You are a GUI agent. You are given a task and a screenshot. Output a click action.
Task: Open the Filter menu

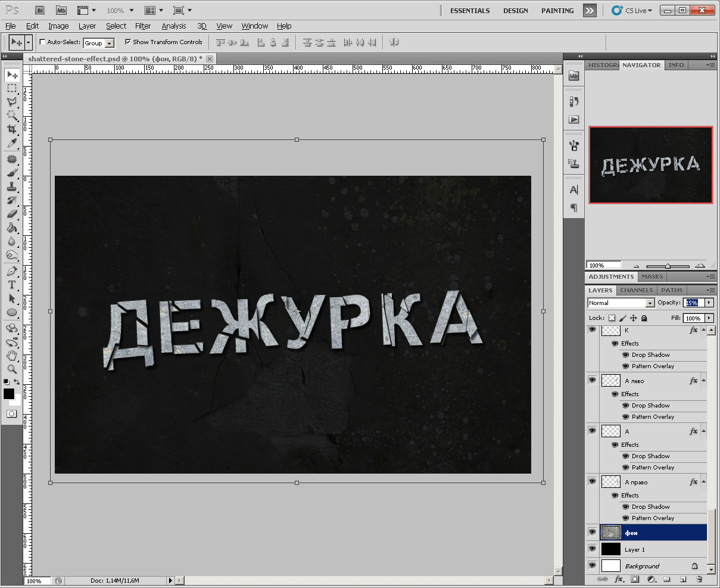[143, 26]
